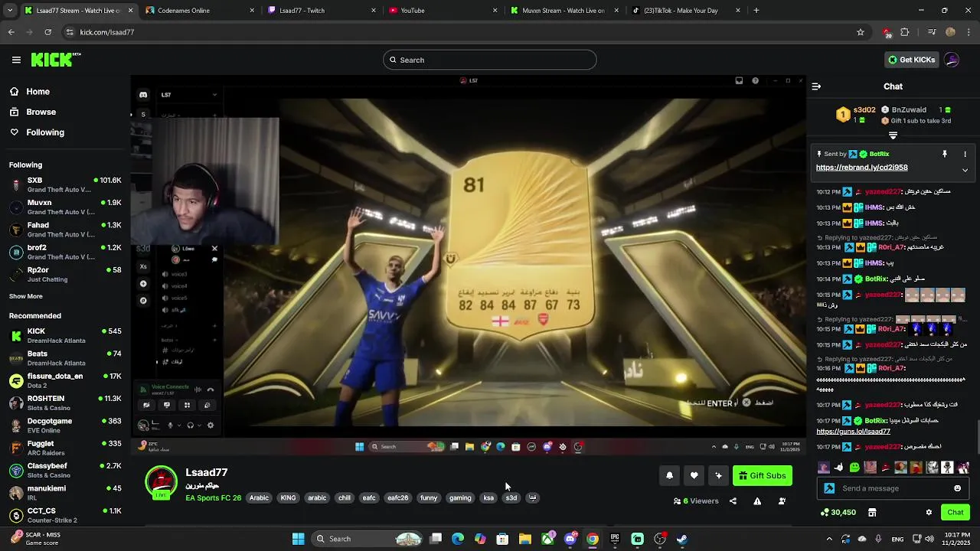Switch to Muvxn Stream tab
Viewport: 980px width, 551px height.
point(563,11)
